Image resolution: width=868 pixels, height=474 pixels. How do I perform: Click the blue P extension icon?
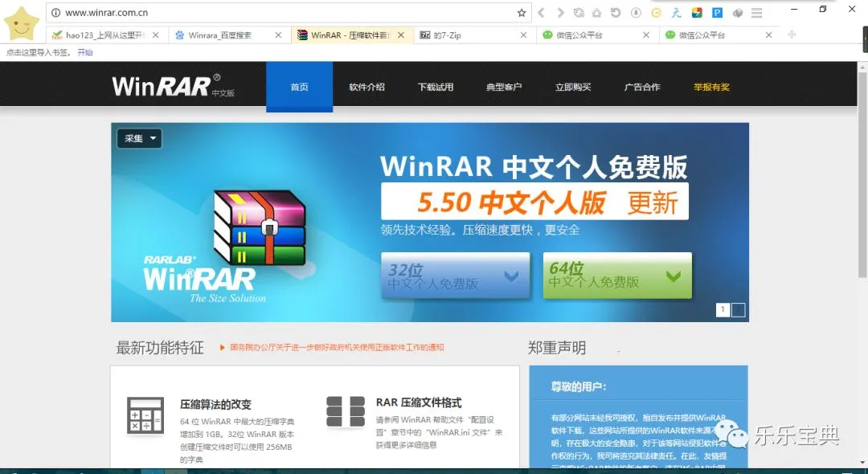click(x=718, y=13)
